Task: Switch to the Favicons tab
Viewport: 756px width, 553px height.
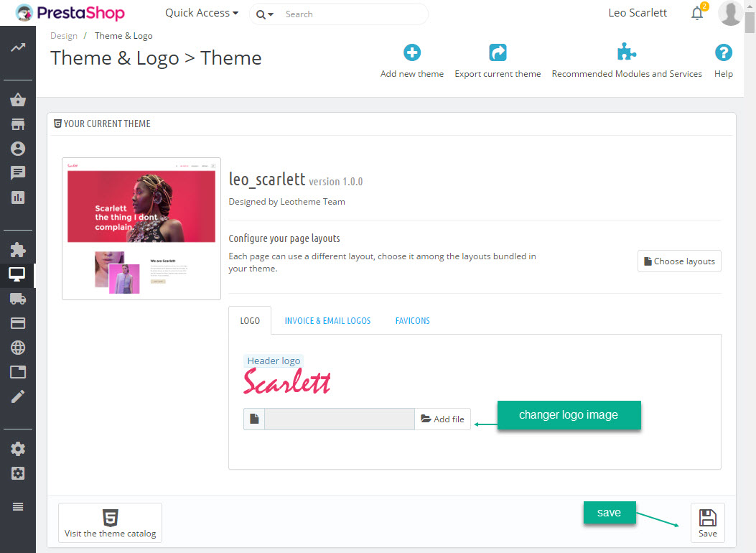Action: (x=412, y=320)
